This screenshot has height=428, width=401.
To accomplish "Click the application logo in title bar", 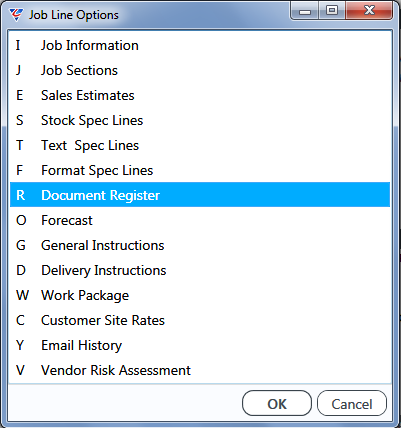I will click(x=16, y=15).
